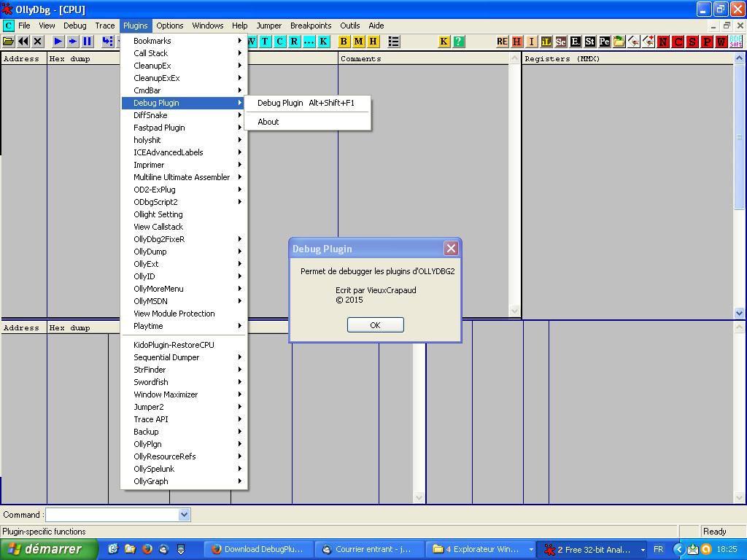
Task: Click the Restart program rewind icon
Action: tap(23, 42)
